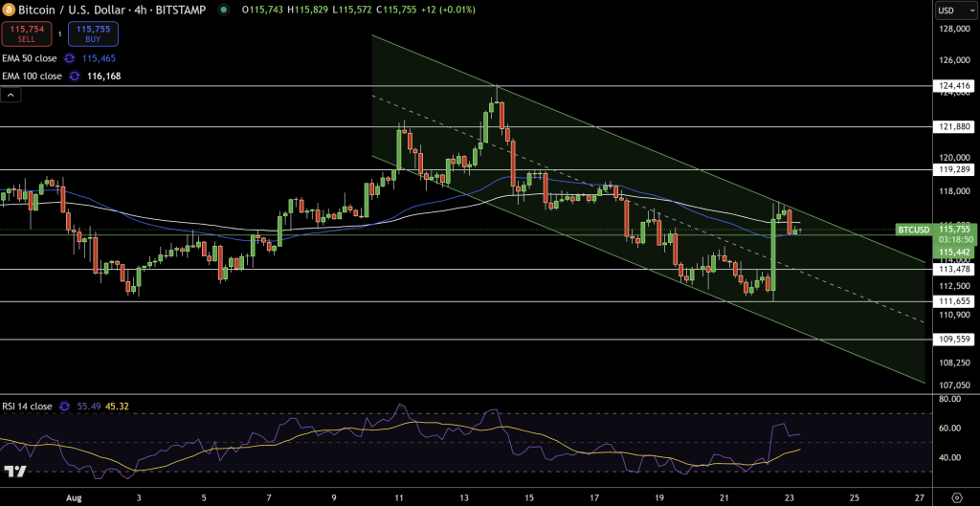The image size is (980, 506).
Task: Click the spread value between SELL and BUY
Action: [x=60, y=34]
